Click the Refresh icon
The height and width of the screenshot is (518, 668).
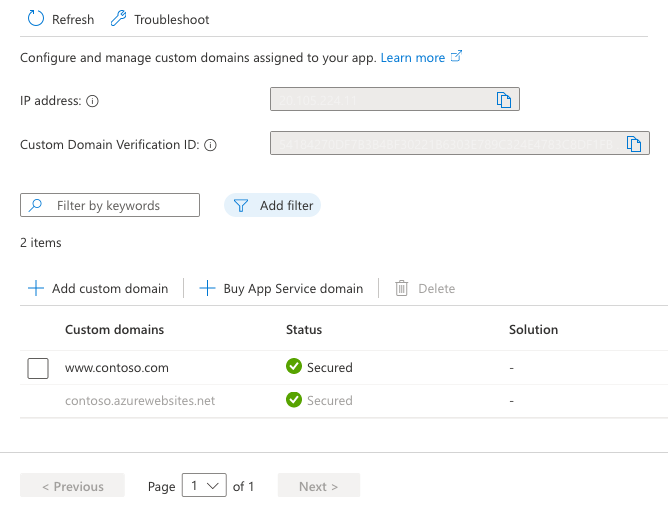coord(36,19)
